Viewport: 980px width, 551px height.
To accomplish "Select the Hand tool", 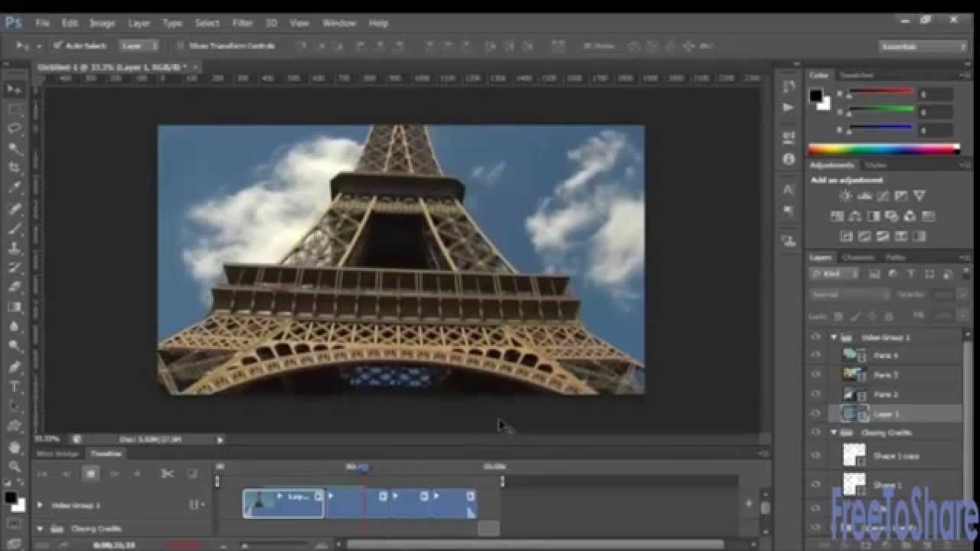I will (15, 447).
